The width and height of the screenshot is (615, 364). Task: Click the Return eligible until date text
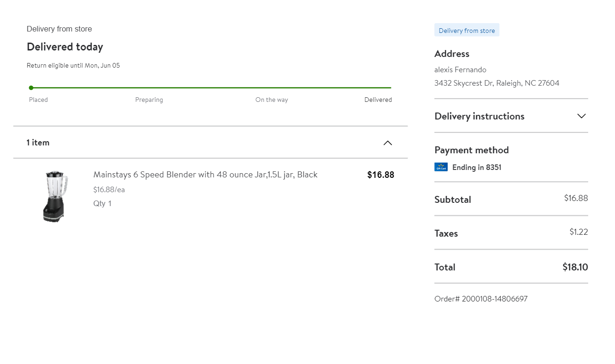[x=73, y=65]
